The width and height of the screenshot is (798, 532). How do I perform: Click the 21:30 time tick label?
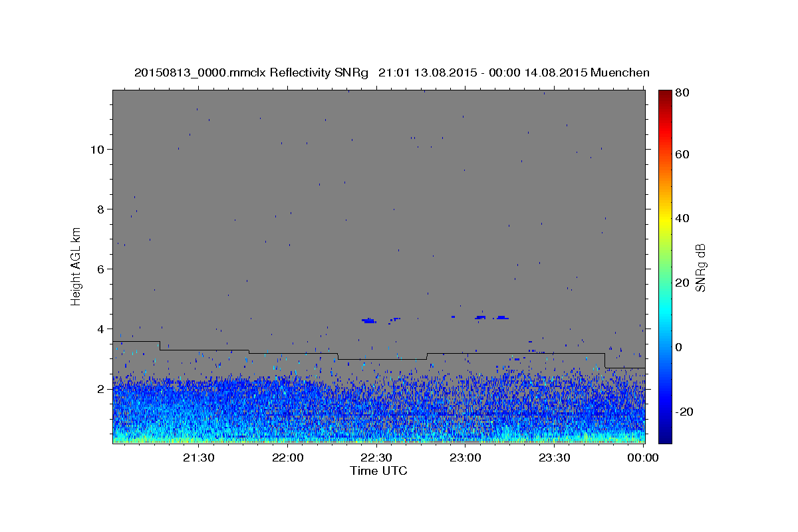click(198, 458)
